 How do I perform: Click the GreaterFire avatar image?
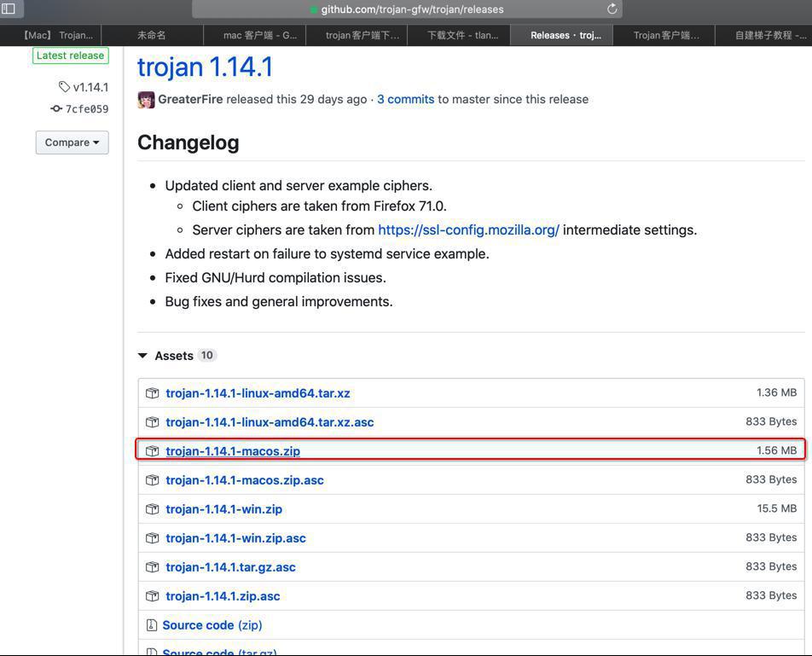tap(146, 100)
